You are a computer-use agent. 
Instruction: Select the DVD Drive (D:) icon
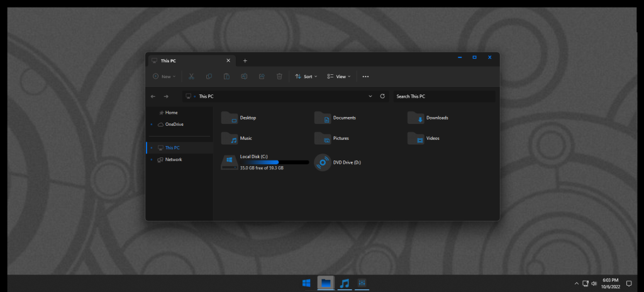(323, 162)
